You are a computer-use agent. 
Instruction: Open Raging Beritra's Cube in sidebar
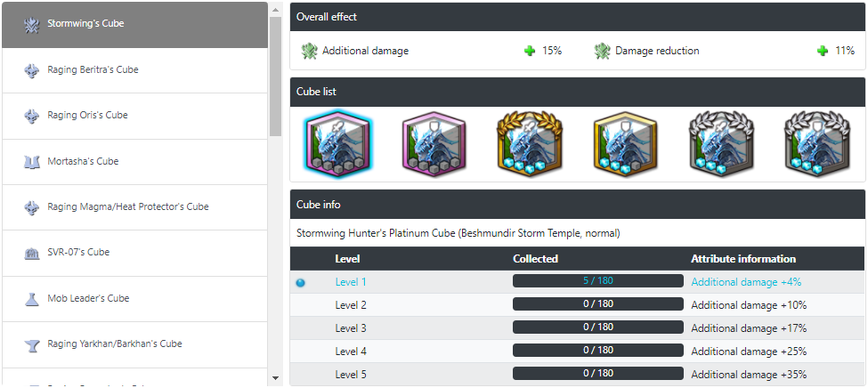coord(134,69)
